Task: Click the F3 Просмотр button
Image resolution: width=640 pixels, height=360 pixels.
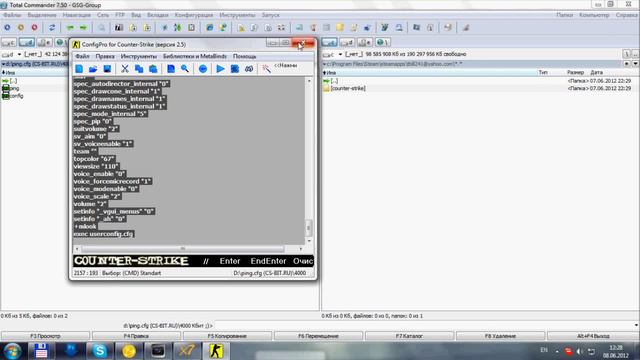Action: [x=45, y=336]
